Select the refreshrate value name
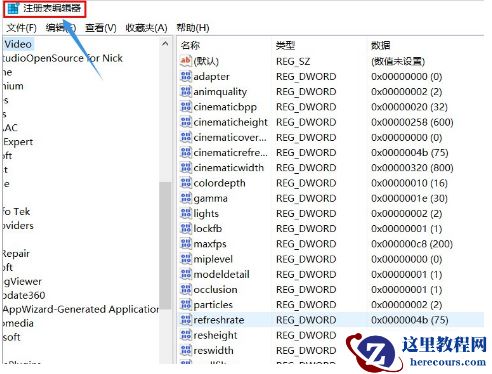 pyautogui.click(x=219, y=320)
